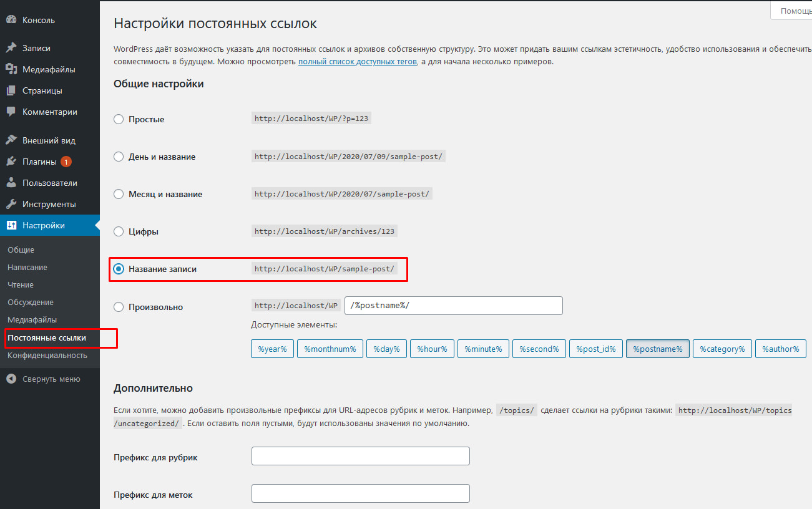This screenshot has width=812, height=509.
Task: Select the Произвольно custom structure radio
Action: (119, 307)
